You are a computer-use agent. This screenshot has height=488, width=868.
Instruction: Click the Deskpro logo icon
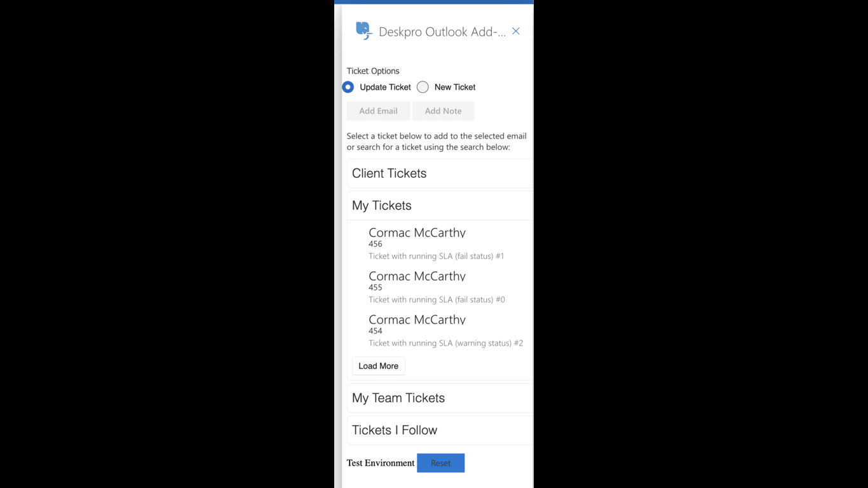click(x=363, y=30)
